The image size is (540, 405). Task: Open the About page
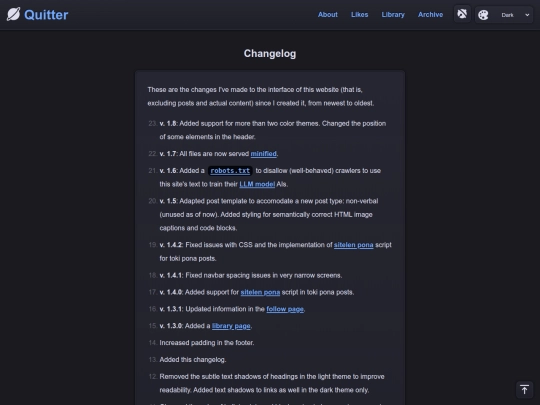[x=328, y=14]
